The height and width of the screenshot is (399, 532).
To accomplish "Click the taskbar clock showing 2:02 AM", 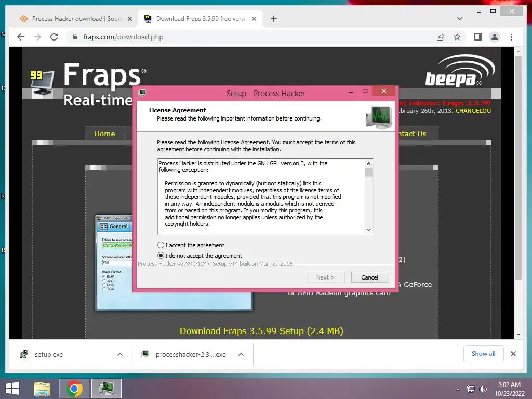I will pos(509,389).
